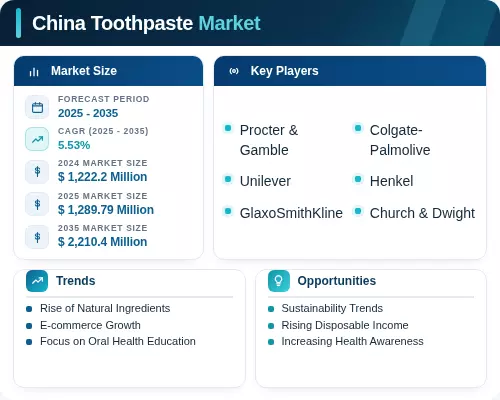
Task: Select GlaxoSmithKline in Key Players
Action: click(x=291, y=213)
